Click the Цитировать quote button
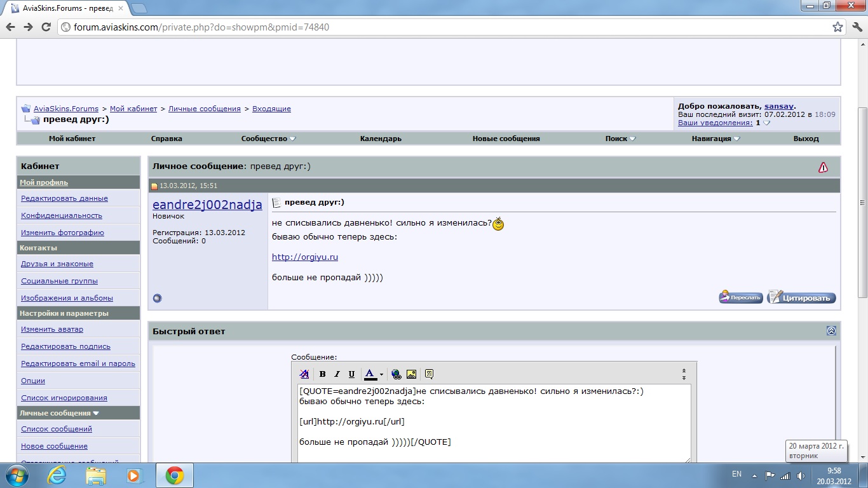This screenshot has width=868, height=488. tap(801, 297)
